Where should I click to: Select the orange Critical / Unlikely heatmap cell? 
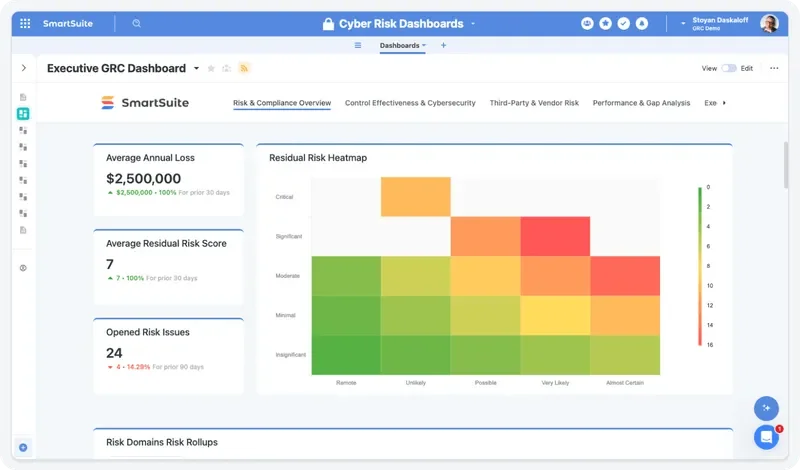pyautogui.click(x=415, y=196)
